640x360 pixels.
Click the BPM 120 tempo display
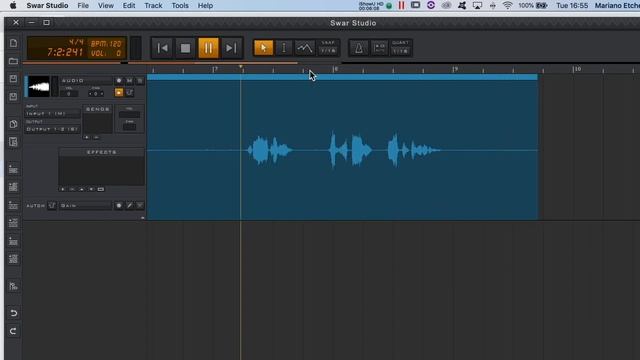click(106, 44)
